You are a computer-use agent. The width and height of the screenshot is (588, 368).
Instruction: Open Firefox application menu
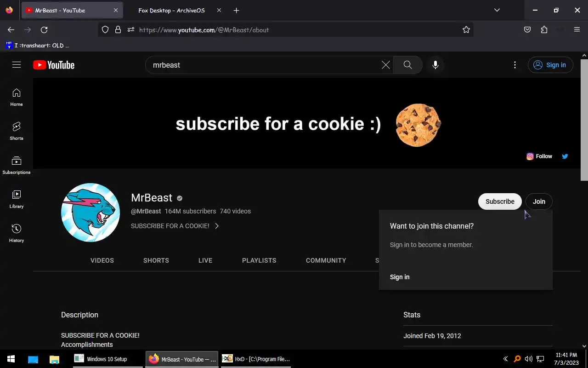tap(577, 30)
